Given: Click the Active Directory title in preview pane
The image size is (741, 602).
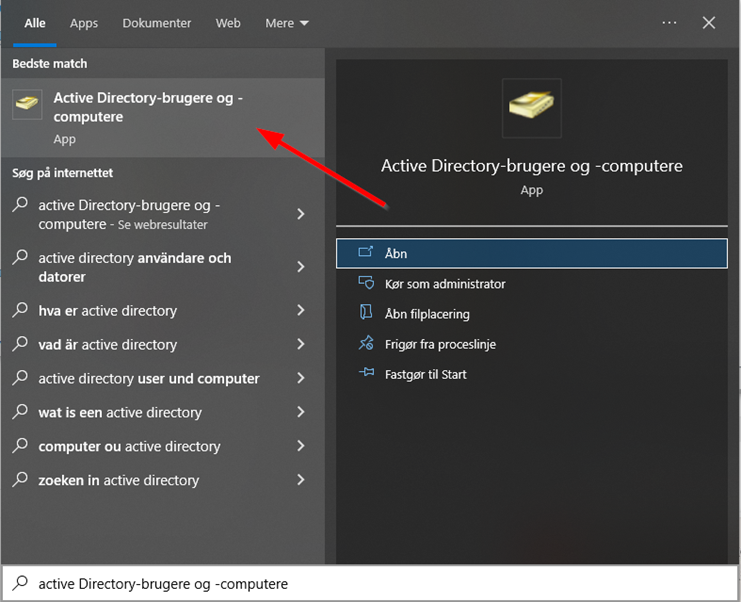Looking at the screenshot, I should 532,166.
